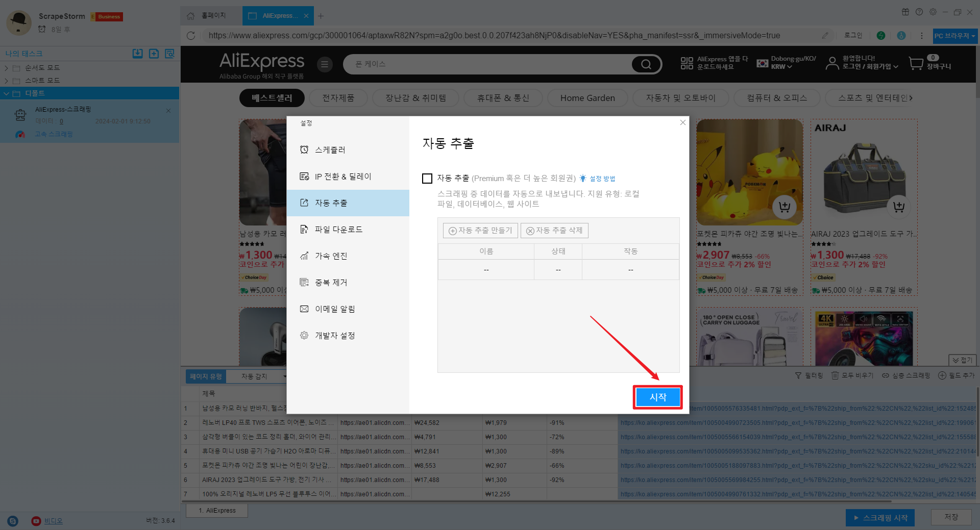Click the 접기 collapse panel button
The width and height of the screenshot is (980, 530).
click(963, 360)
